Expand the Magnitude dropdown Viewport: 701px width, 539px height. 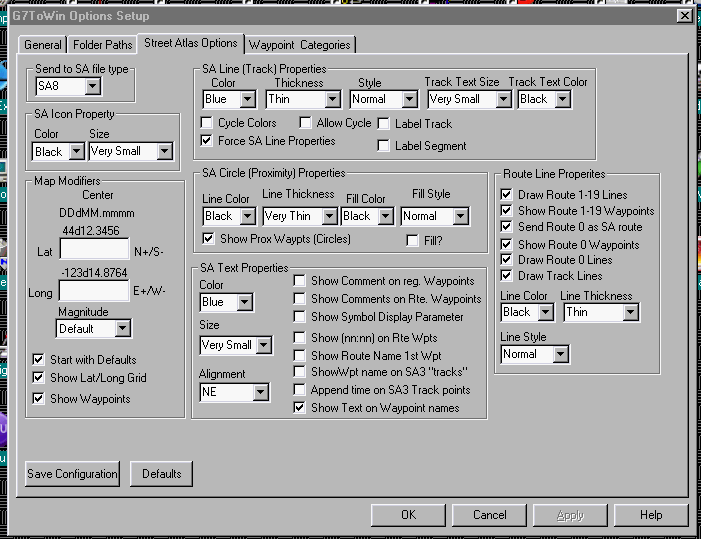tap(122, 329)
